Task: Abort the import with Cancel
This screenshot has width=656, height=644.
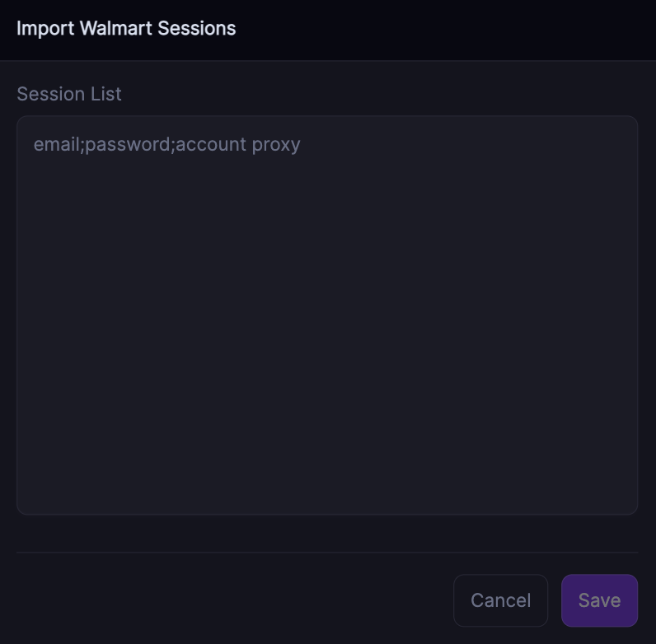Action: pos(500,600)
